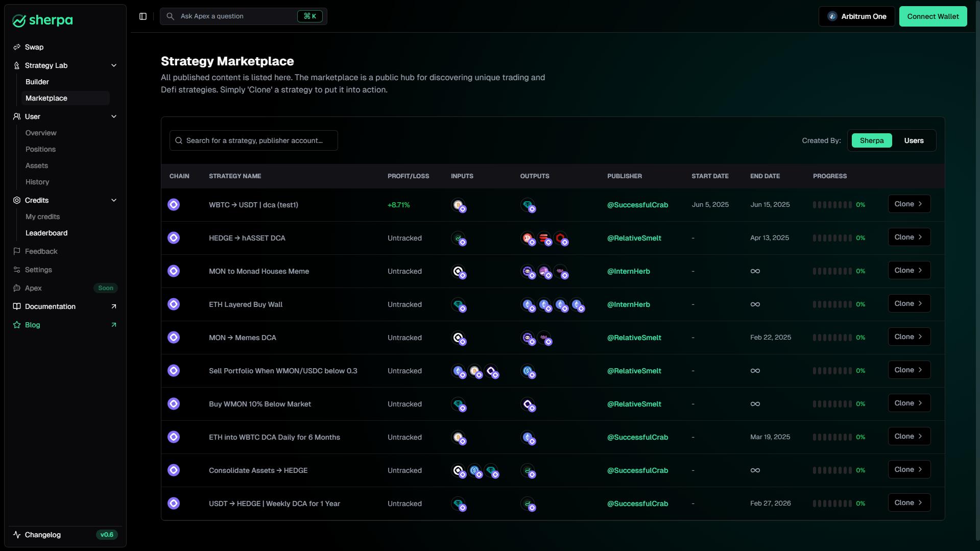Open Documentation external link arrow
The width and height of the screenshot is (980, 551).
click(x=114, y=306)
